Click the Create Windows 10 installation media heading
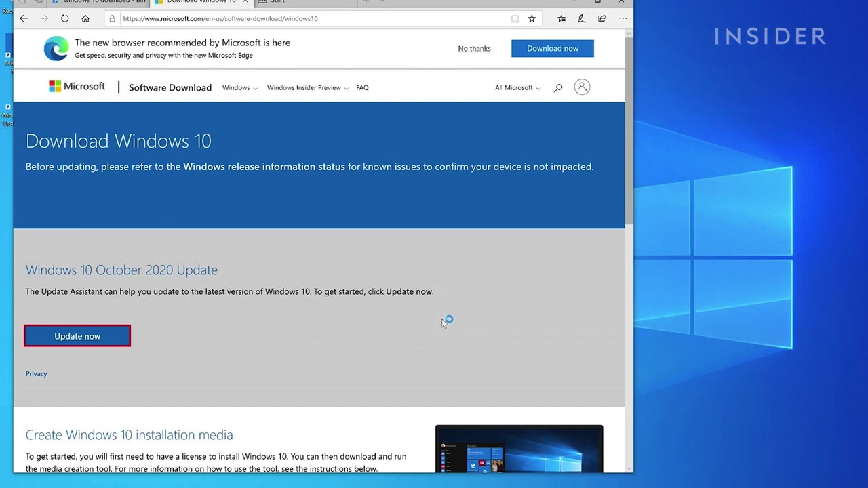This screenshot has height=488, width=868. [130, 434]
